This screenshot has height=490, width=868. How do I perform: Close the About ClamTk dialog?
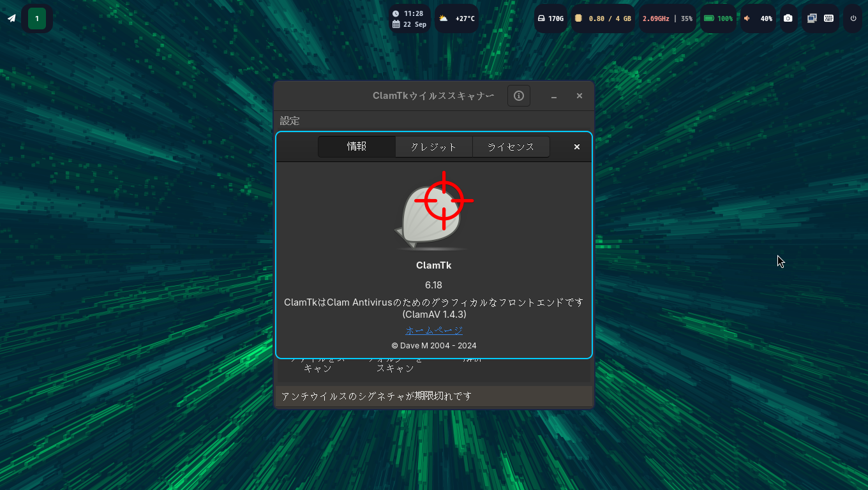point(577,147)
